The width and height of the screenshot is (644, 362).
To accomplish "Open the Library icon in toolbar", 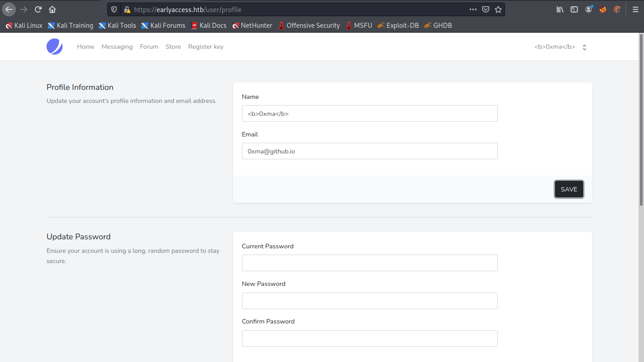I will click(x=560, y=9).
